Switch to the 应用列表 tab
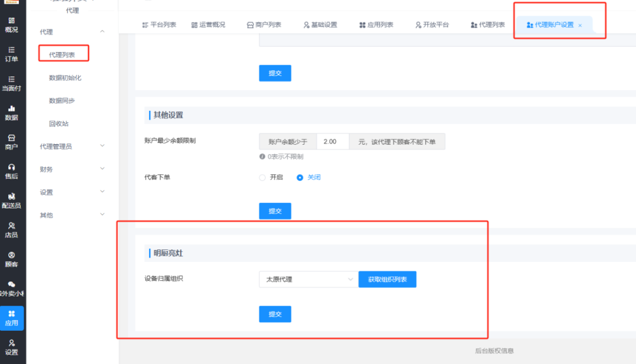This screenshot has height=364, width=636. [x=376, y=24]
